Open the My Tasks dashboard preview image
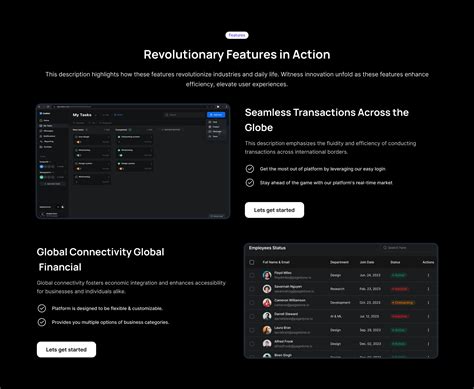474x389 pixels. [133, 161]
